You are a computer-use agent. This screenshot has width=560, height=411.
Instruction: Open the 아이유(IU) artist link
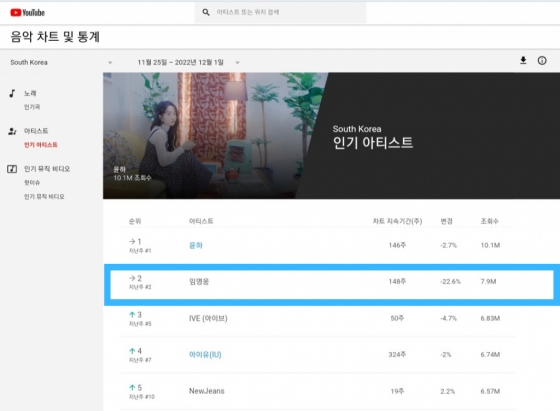click(x=205, y=355)
